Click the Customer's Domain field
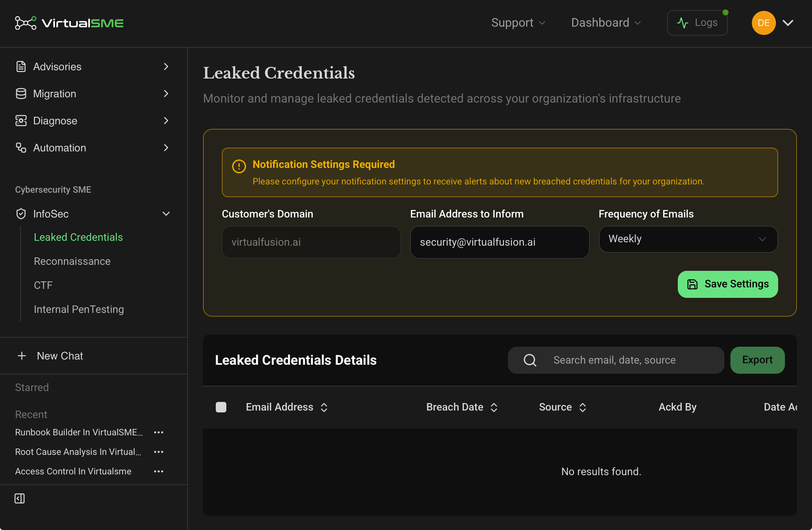Viewport: 812px width, 530px height. click(x=311, y=242)
